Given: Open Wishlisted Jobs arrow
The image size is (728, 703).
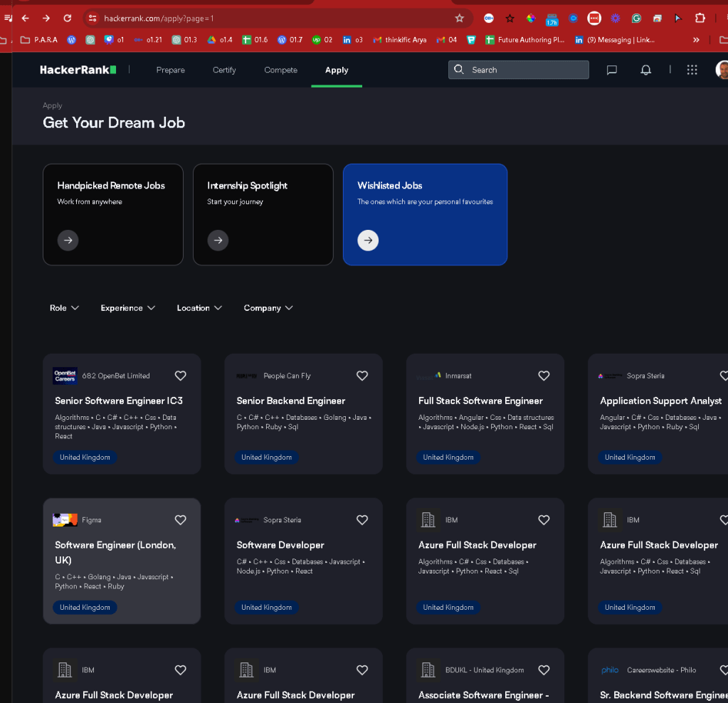Looking at the screenshot, I should tap(368, 240).
